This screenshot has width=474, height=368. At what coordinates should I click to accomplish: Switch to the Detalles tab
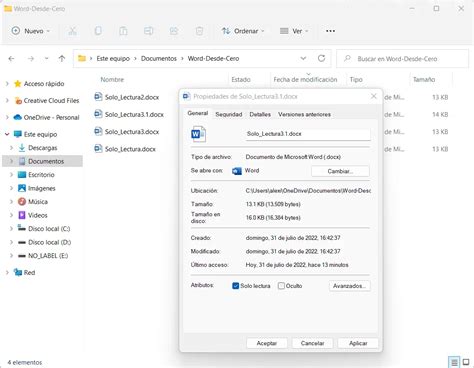point(260,114)
